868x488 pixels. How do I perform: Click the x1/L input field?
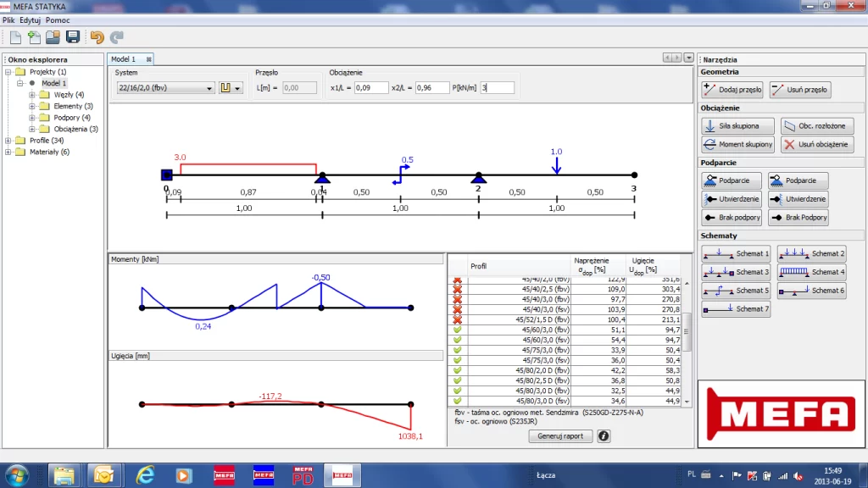point(371,88)
